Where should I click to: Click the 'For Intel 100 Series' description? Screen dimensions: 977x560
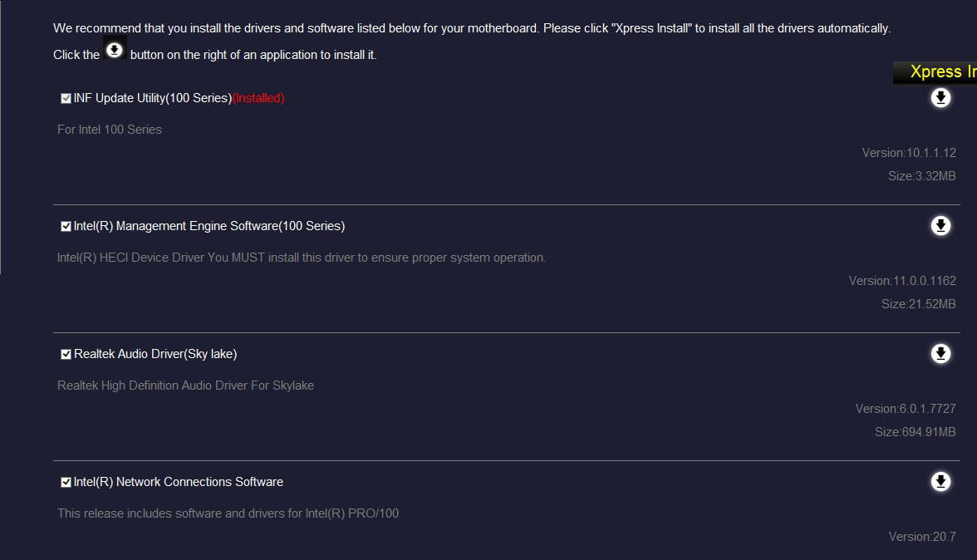point(110,130)
